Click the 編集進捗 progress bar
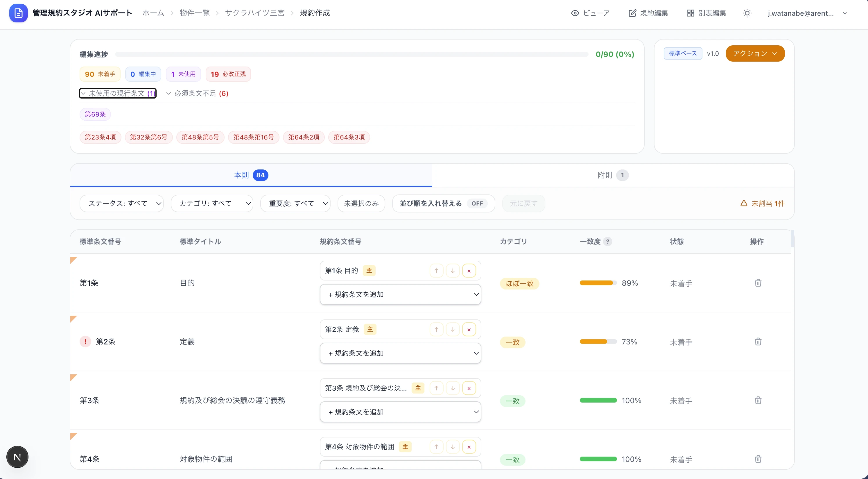The image size is (868, 479). pyautogui.click(x=352, y=54)
